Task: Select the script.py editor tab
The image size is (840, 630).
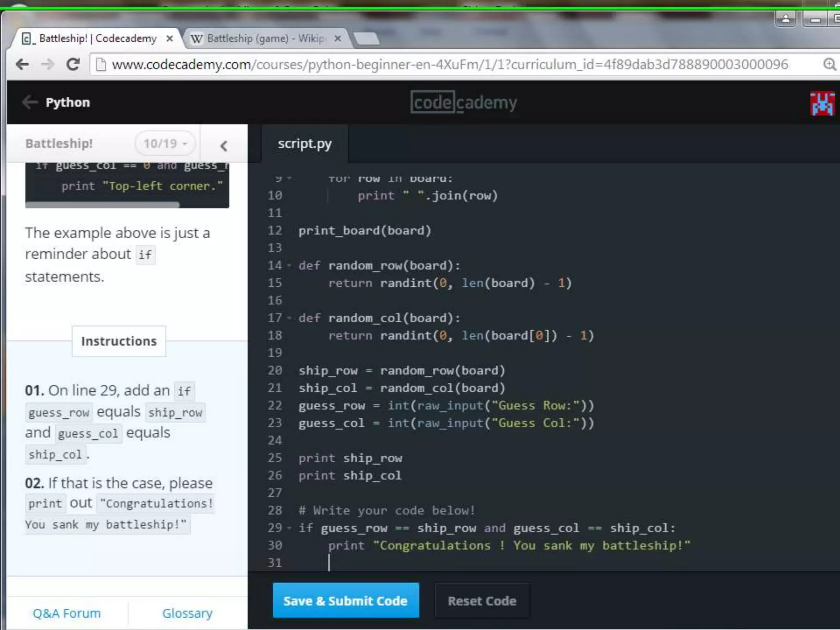Action: click(x=304, y=144)
